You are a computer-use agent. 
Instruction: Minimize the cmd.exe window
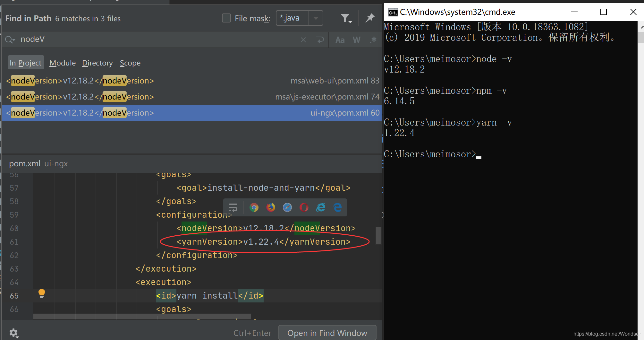(574, 12)
